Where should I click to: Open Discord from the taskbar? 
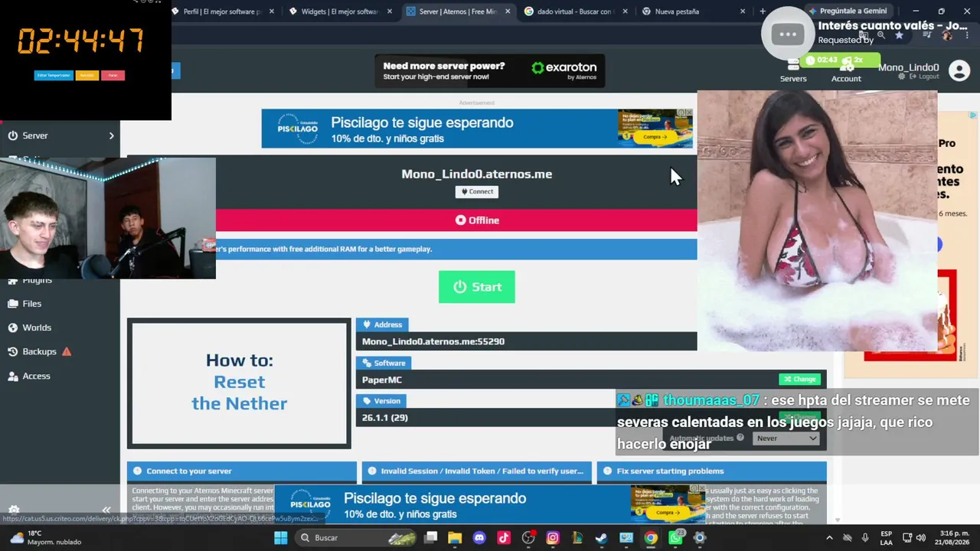coord(479,538)
